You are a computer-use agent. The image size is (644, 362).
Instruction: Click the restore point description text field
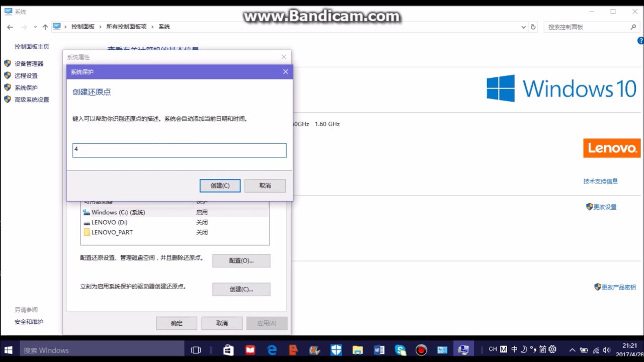point(180,150)
